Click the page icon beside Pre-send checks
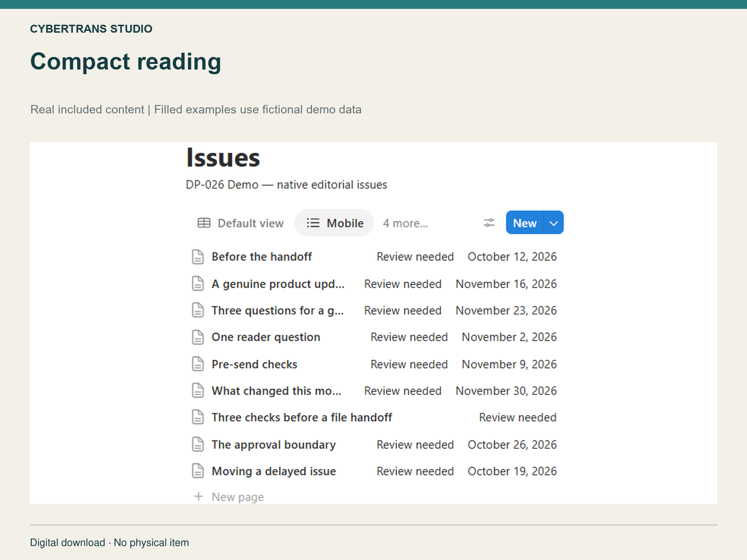 [198, 364]
